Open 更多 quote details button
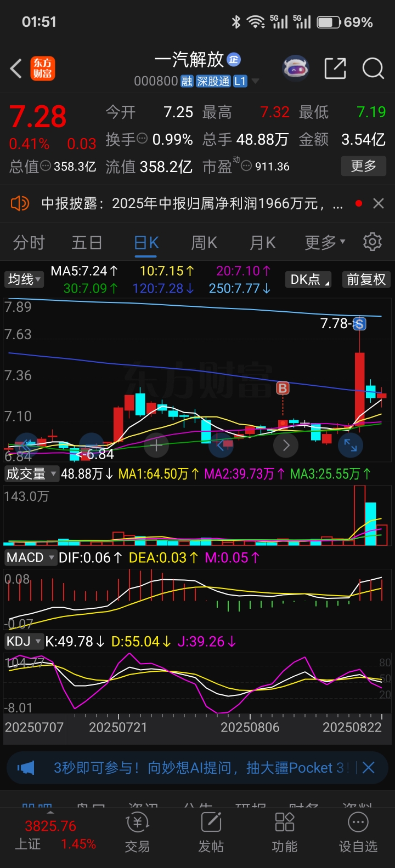This screenshot has width=395, height=868. [363, 166]
